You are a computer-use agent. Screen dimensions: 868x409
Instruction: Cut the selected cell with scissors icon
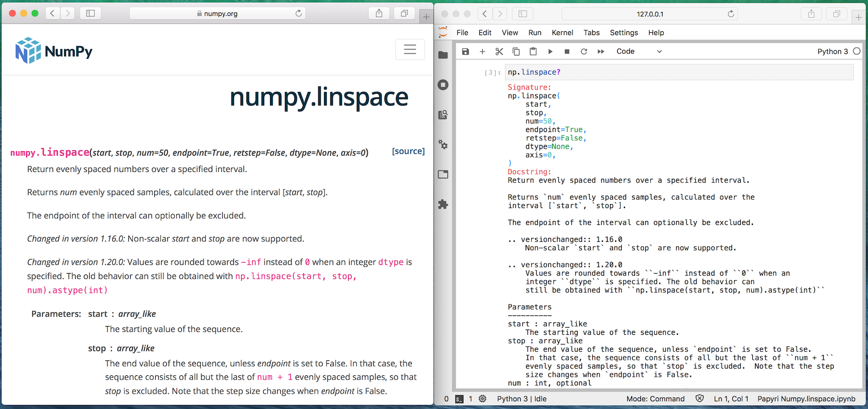pos(499,52)
